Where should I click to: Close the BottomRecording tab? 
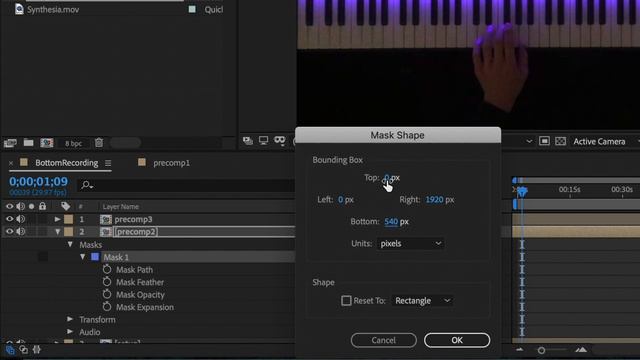tap(11, 163)
